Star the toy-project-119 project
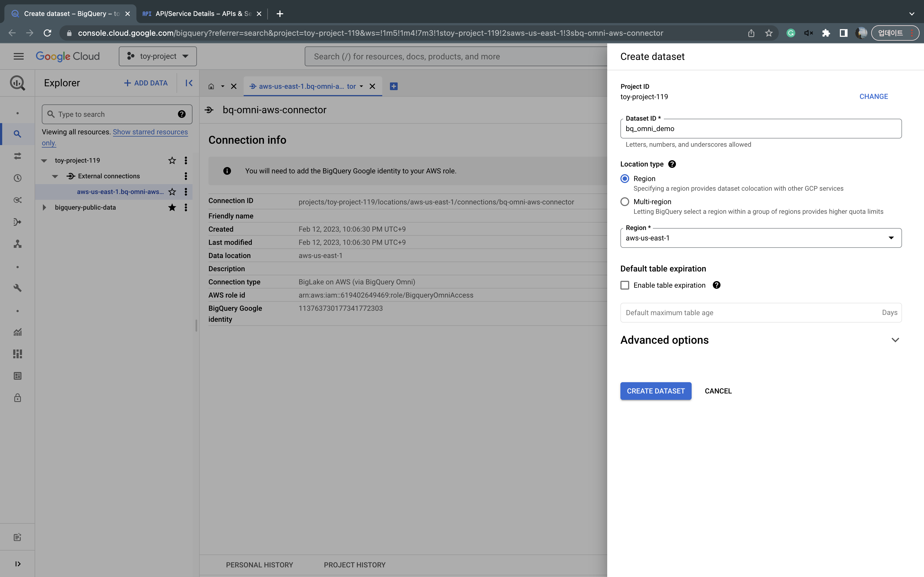 pyautogui.click(x=172, y=161)
